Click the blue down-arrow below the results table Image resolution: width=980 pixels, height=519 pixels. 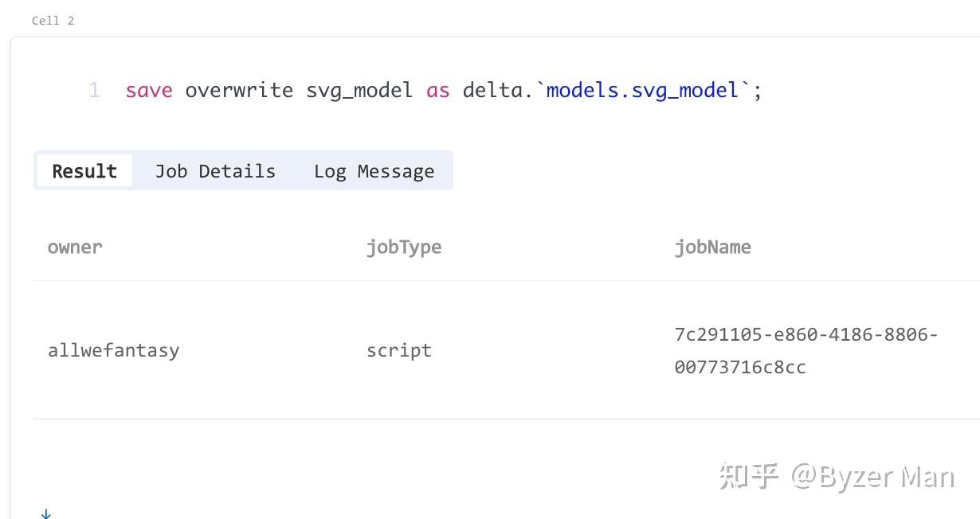coord(46,513)
